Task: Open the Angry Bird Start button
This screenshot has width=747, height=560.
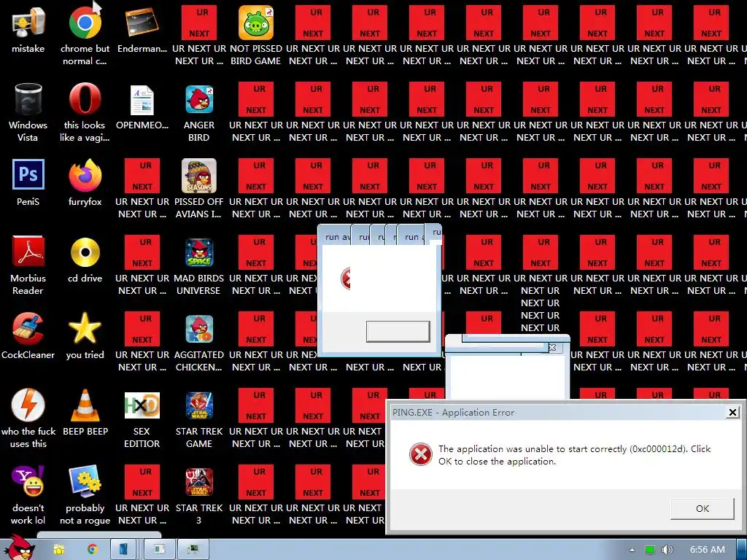Action: 19,548
